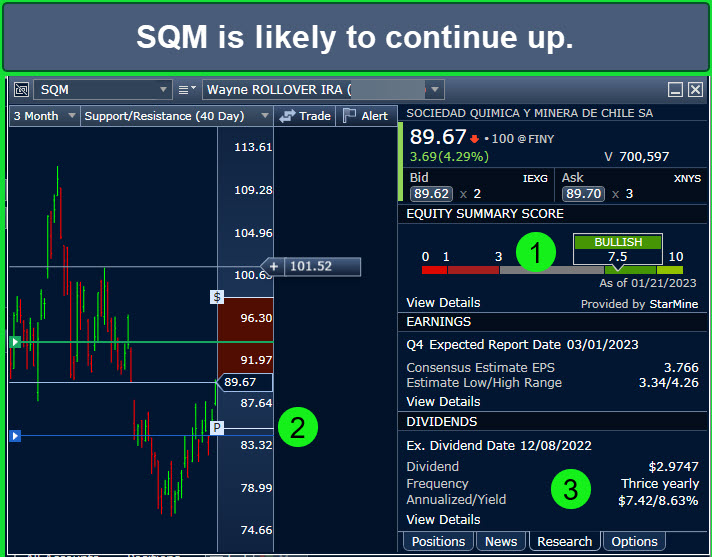Image resolution: width=712 pixels, height=557 pixels.
Task: Click the Bid price 89.62 box
Action: [x=431, y=194]
